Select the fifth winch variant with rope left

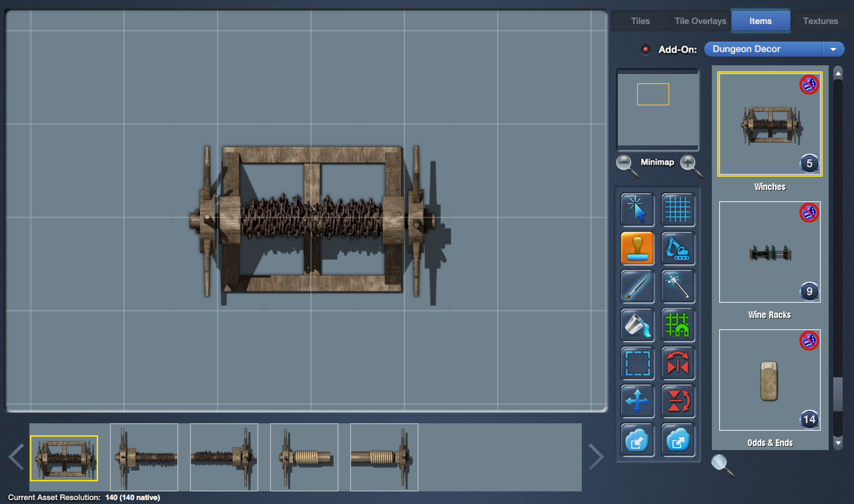tap(384, 457)
